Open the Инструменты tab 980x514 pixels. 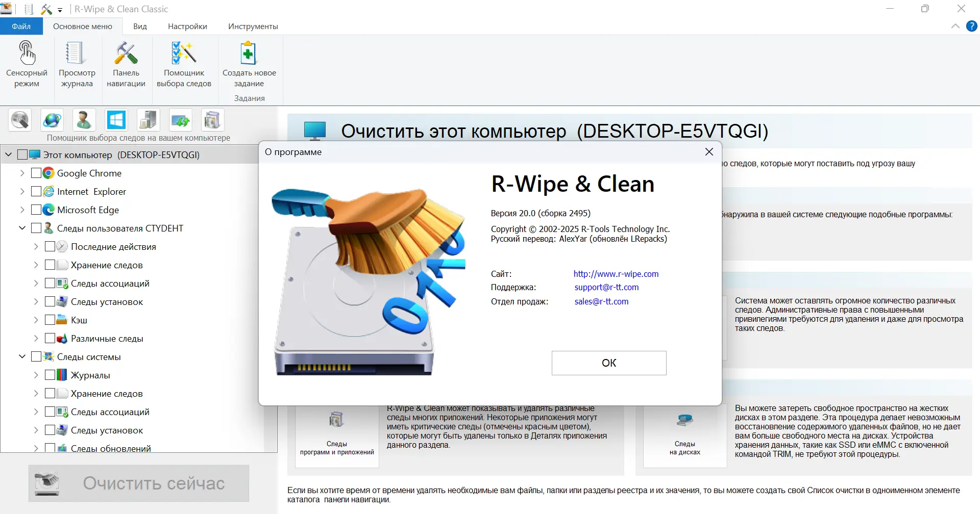pos(253,26)
